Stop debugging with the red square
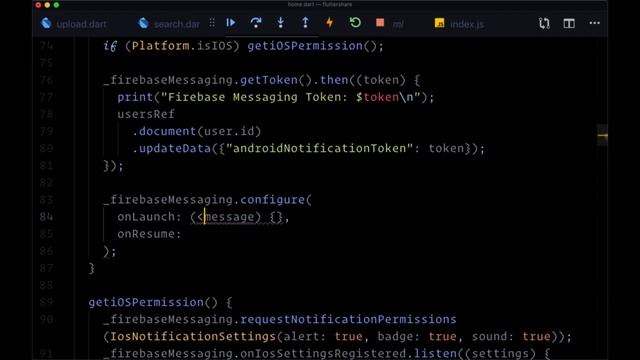 [380, 22]
